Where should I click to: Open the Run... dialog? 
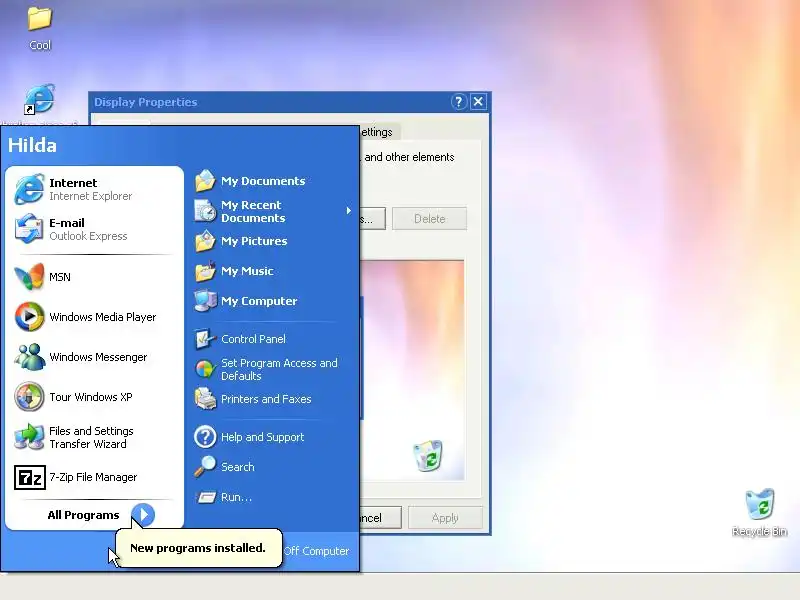[x=271, y=497]
